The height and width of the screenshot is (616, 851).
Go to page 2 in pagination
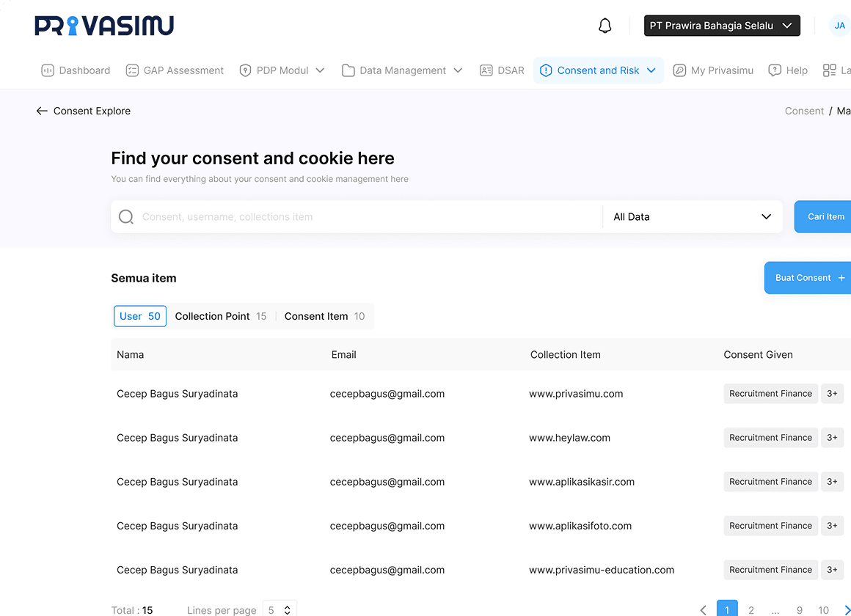pos(750,609)
